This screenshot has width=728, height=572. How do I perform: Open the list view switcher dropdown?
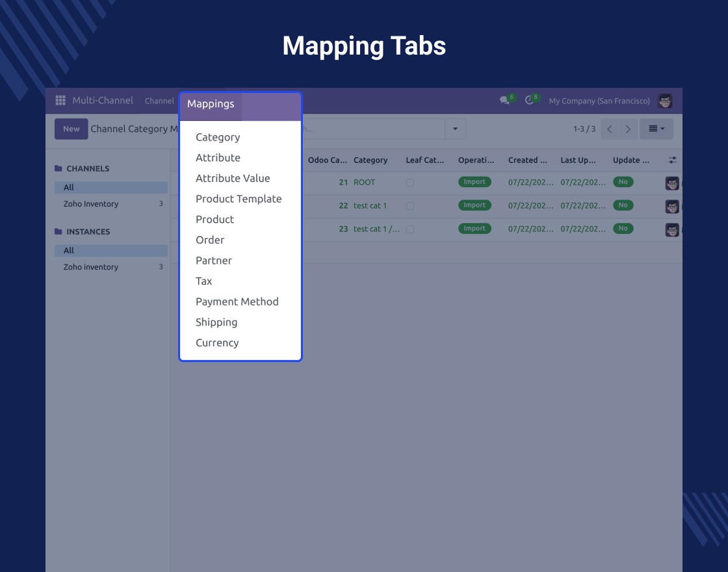[x=656, y=129]
